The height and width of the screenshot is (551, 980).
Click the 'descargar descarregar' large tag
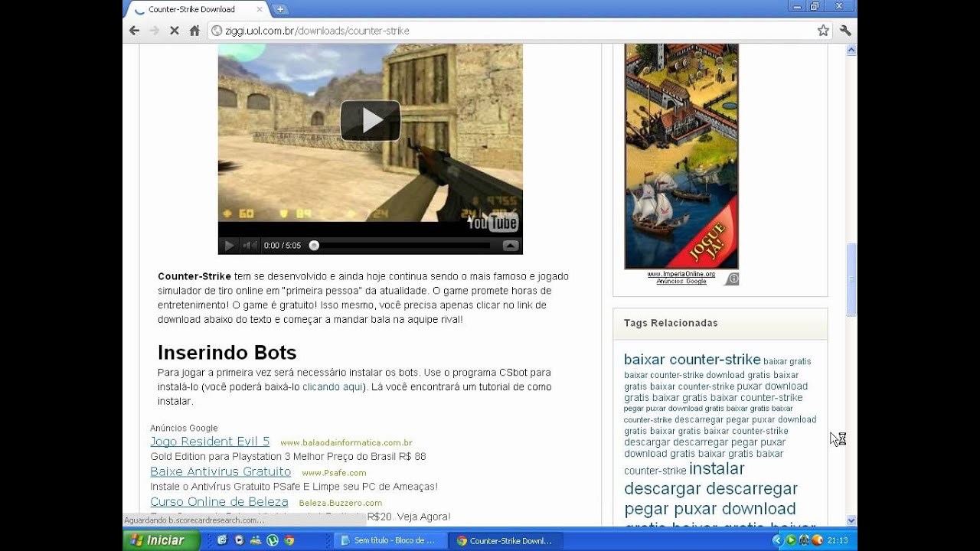click(710, 488)
